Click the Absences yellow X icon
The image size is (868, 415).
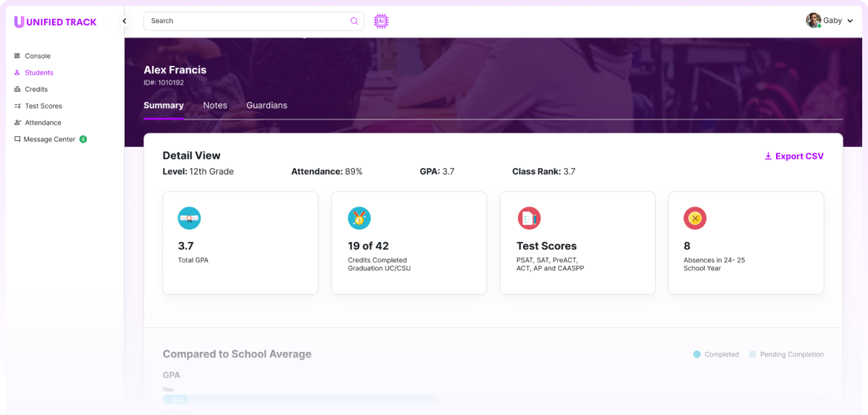[x=696, y=219]
